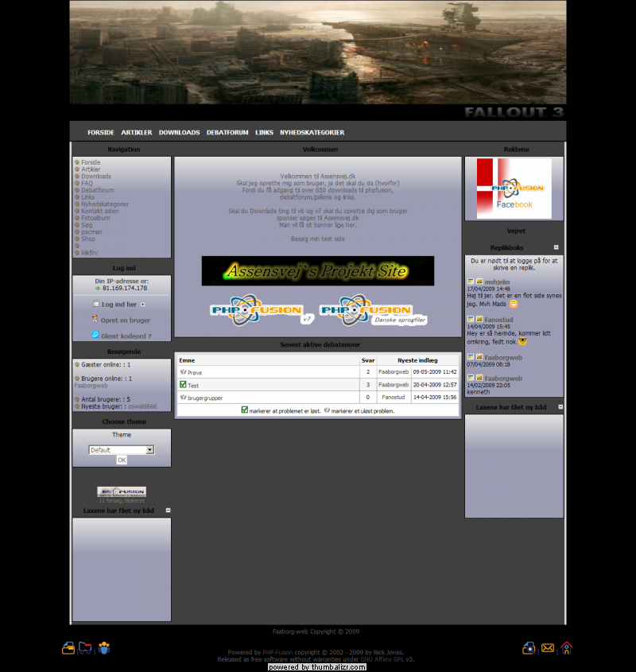Viewport: 636px width, 672px height.
Task: Click the Log ind her link
Action: [x=119, y=305]
